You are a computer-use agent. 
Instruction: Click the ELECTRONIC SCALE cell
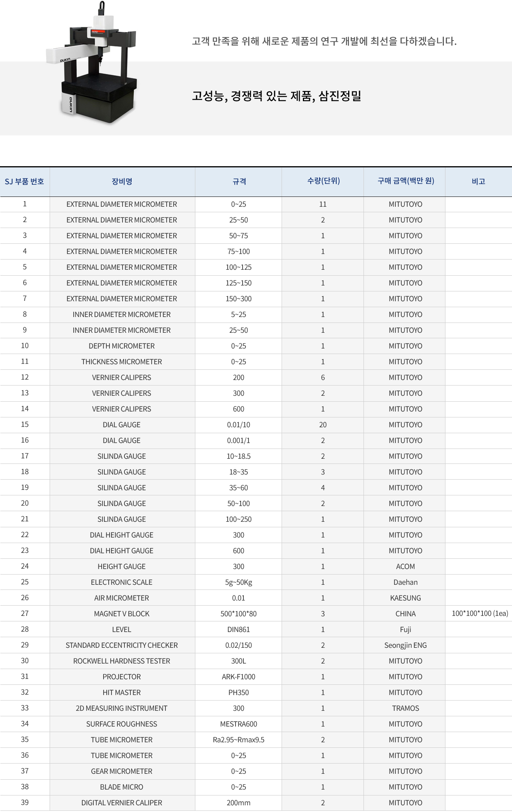tap(122, 582)
